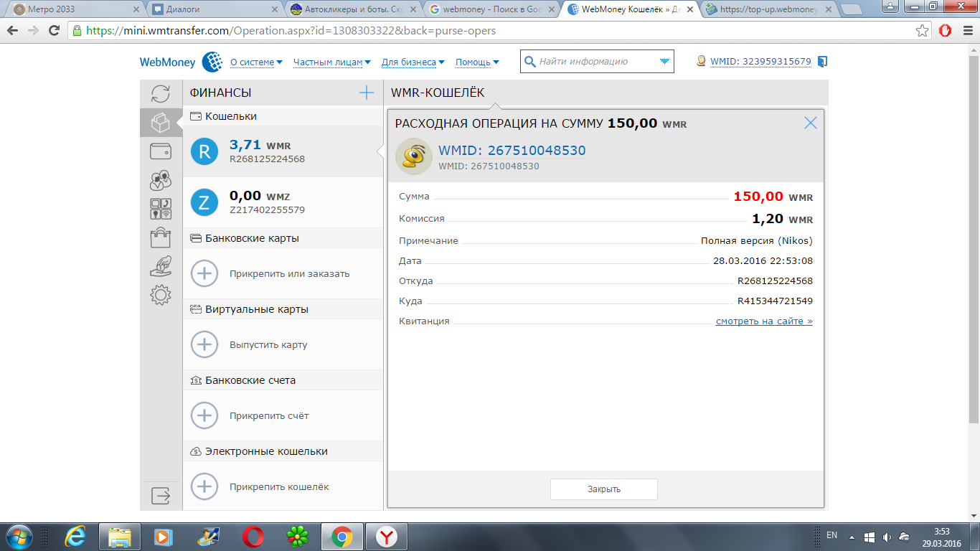
Task: Switch to top-up.webmoney tab
Action: tap(768, 9)
